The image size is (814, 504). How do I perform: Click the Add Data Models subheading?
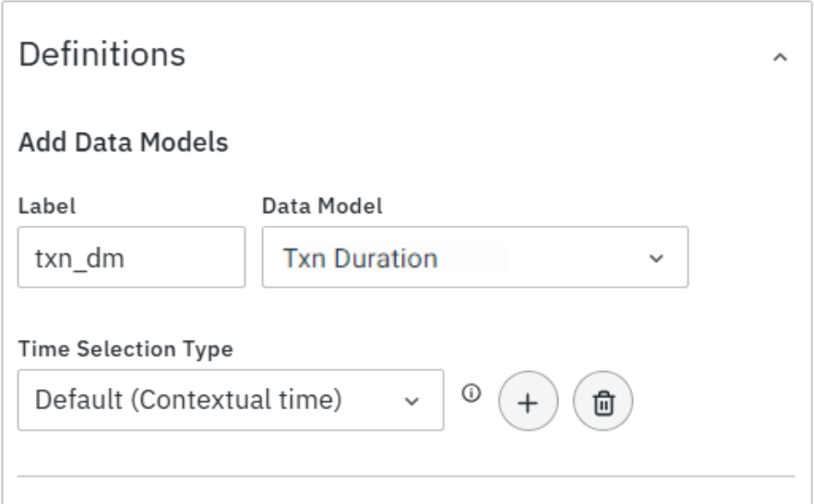coord(124,143)
